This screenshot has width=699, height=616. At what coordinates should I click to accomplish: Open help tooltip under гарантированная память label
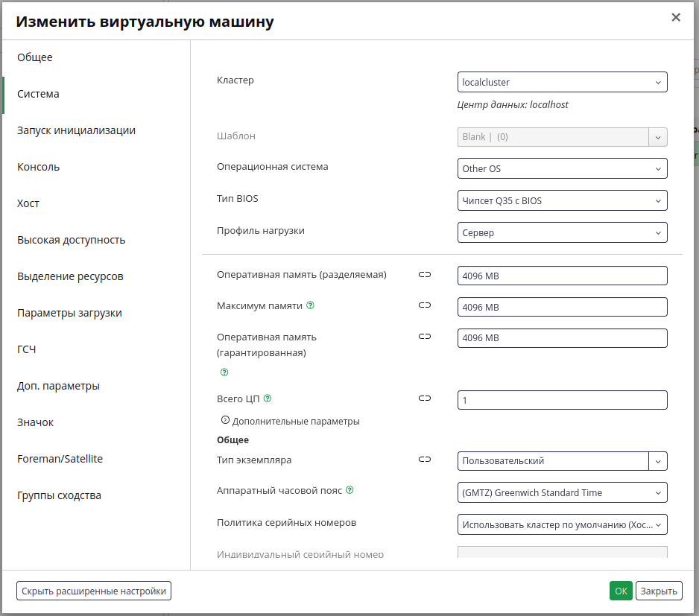click(224, 372)
